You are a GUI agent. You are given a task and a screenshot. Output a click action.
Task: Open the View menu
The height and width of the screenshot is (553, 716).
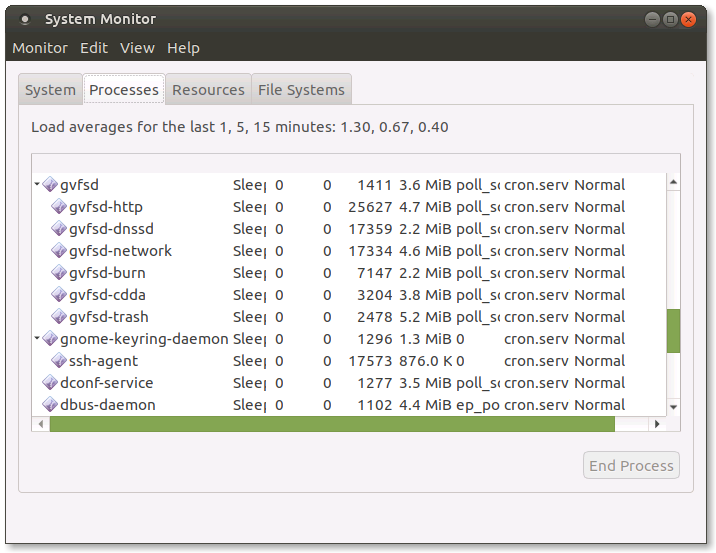click(x=137, y=48)
